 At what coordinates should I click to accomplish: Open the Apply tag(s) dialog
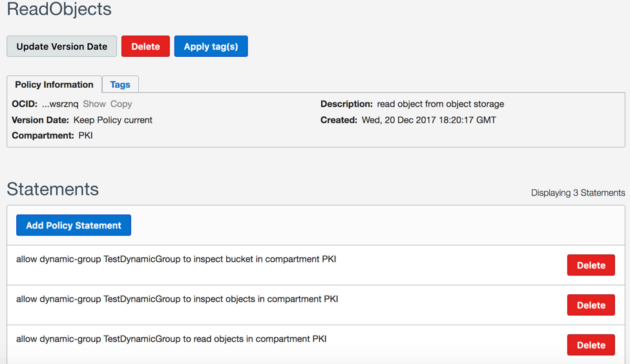(211, 46)
